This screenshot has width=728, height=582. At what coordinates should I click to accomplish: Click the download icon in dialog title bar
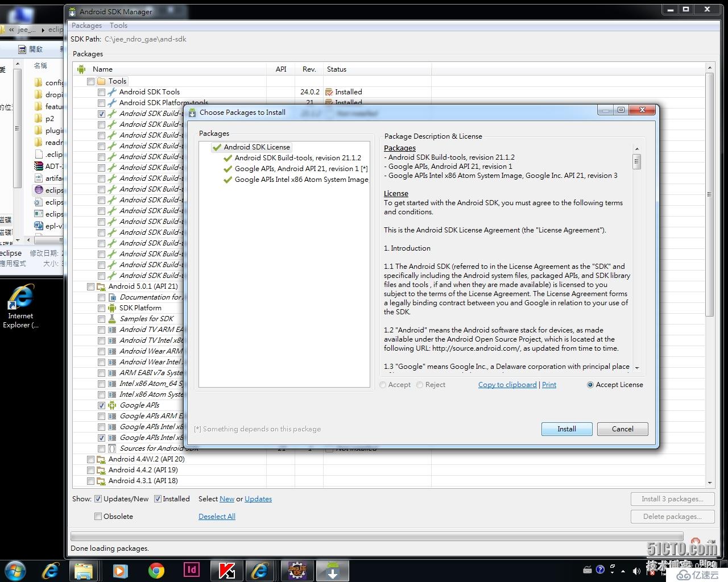192,113
